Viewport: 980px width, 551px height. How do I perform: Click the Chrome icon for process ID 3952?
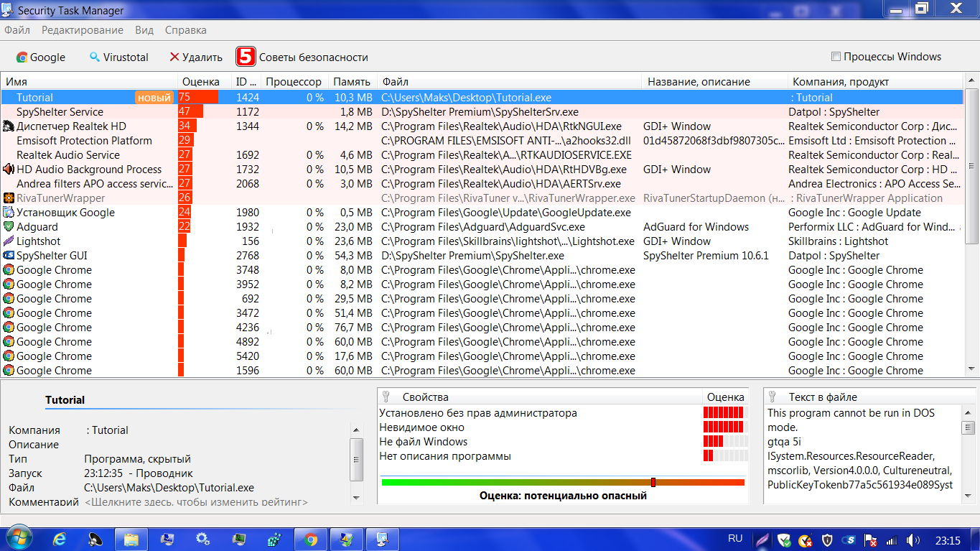pos(9,284)
